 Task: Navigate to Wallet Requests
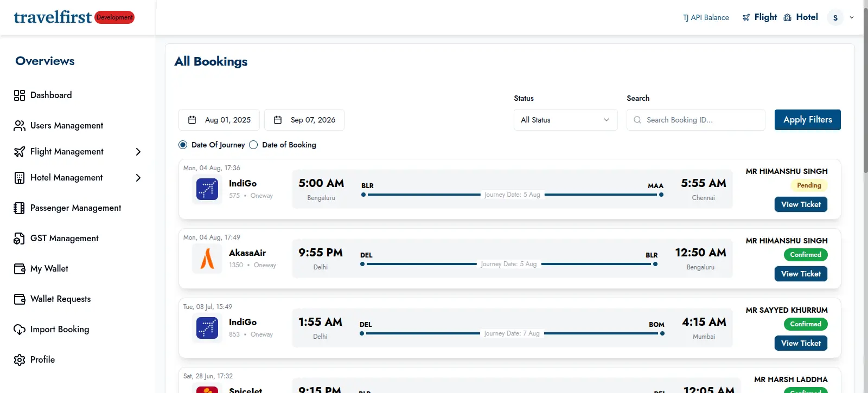[61, 299]
